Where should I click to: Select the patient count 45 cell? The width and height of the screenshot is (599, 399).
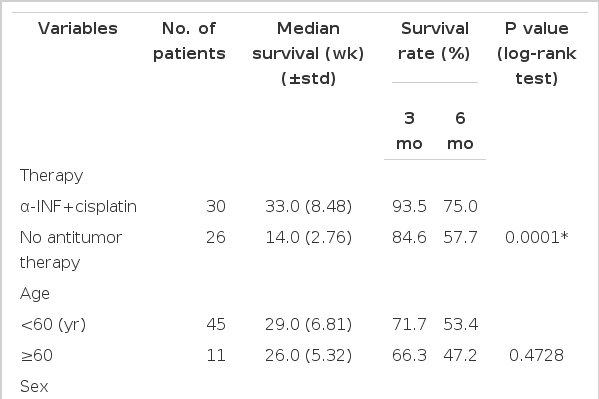click(216, 324)
